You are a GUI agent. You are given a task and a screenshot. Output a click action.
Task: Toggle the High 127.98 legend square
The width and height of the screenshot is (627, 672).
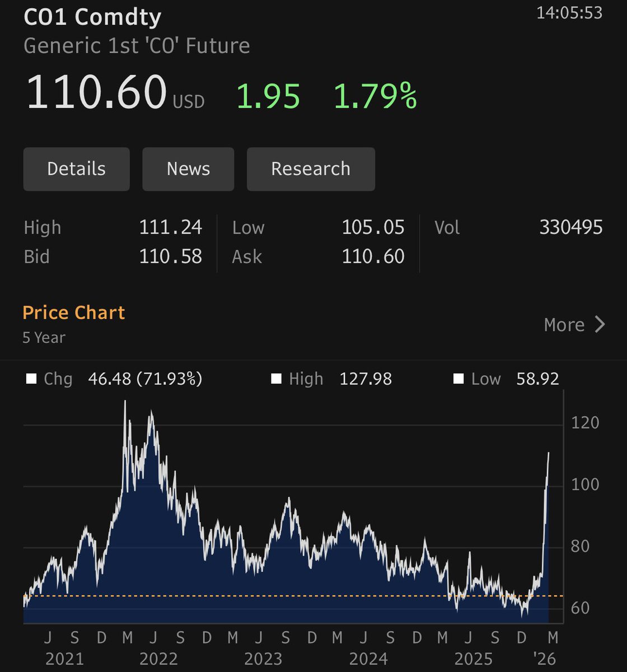coord(276,379)
